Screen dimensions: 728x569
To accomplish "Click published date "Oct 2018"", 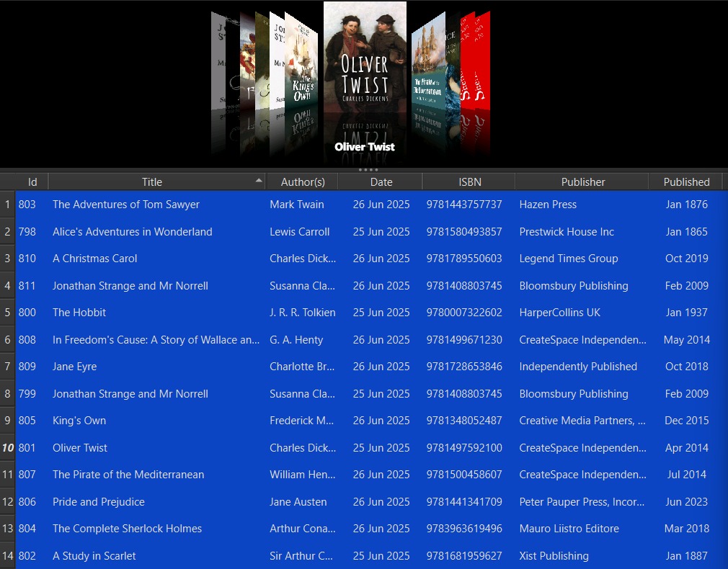I will tap(687, 367).
